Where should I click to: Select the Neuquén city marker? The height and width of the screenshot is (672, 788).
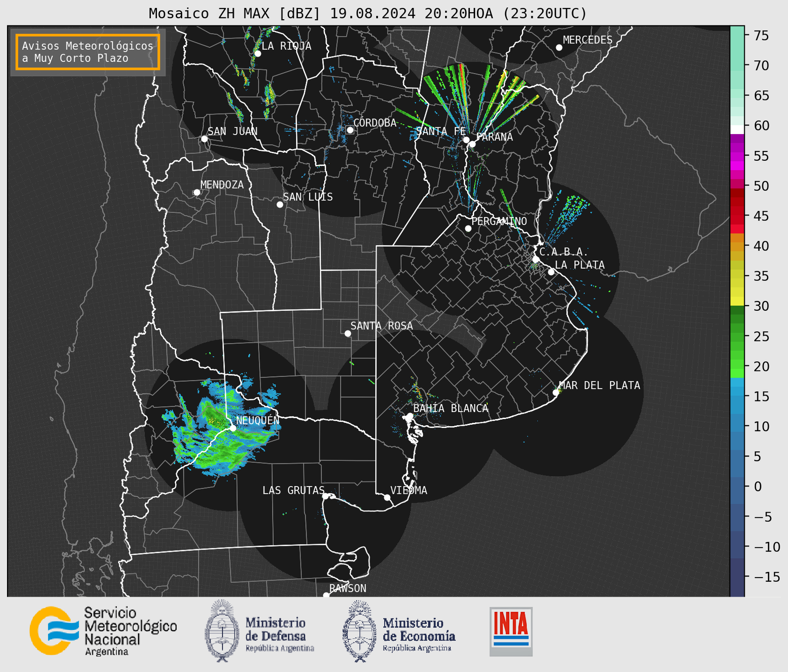[233, 428]
